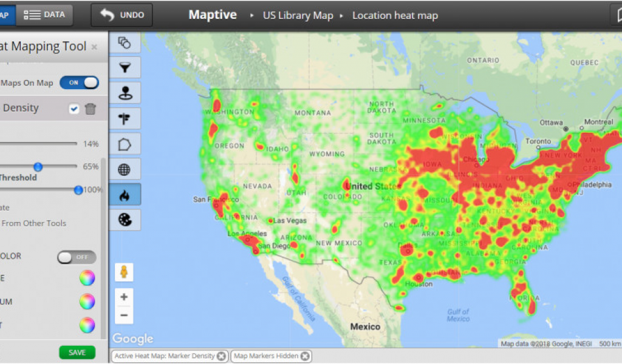The image size is (622, 364).
Task: Click the From Other Tools option
Action: coord(34,223)
